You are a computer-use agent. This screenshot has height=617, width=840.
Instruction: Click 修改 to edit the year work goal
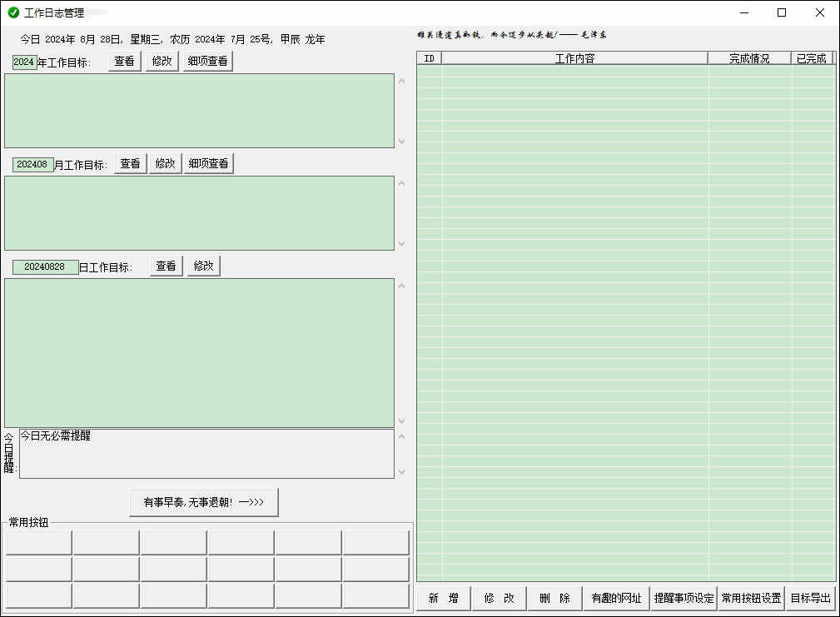[x=162, y=60]
